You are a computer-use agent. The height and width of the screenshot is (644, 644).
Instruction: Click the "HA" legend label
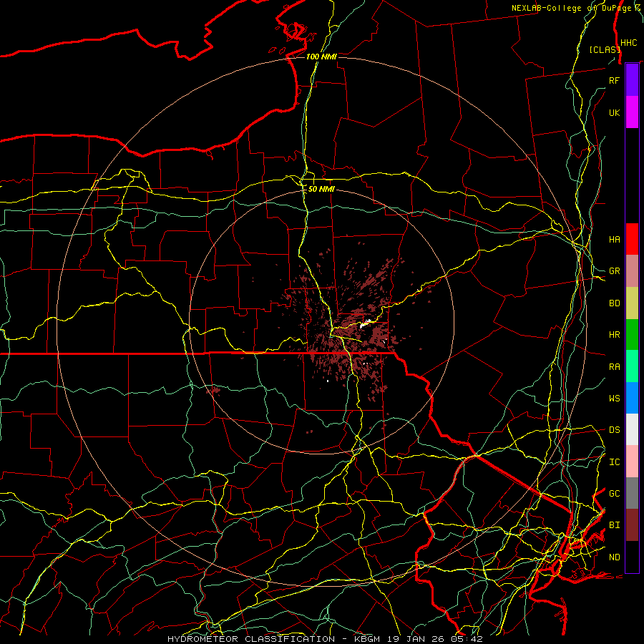click(x=614, y=240)
